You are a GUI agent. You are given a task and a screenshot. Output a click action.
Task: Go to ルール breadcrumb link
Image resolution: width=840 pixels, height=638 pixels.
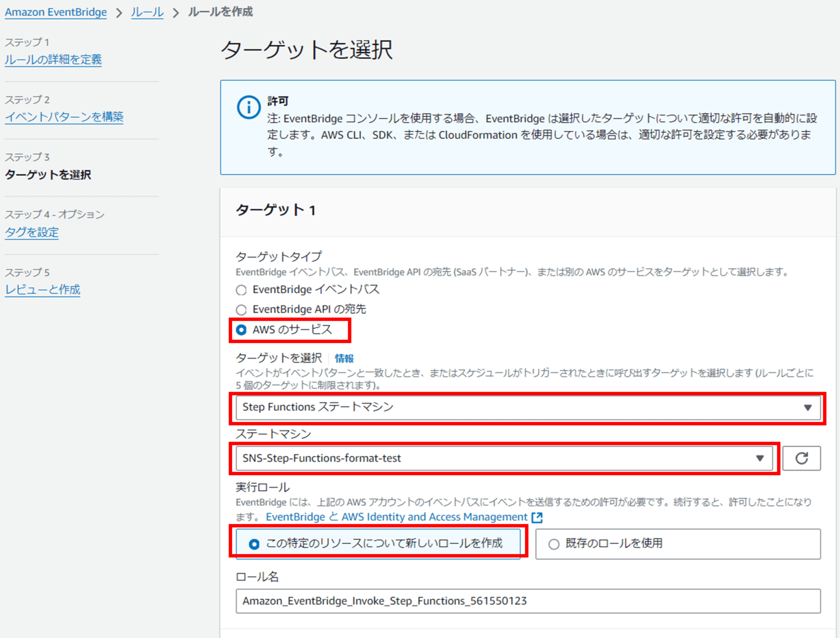147,12
